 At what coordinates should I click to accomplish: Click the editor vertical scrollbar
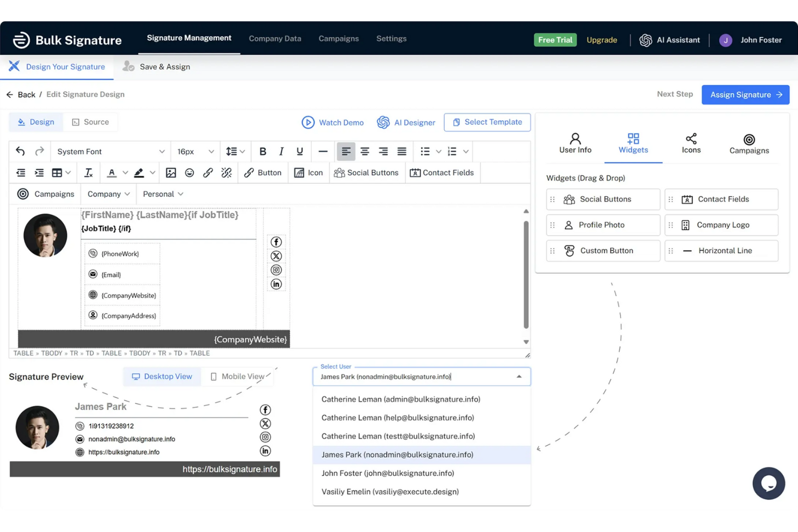pos(526,274)
